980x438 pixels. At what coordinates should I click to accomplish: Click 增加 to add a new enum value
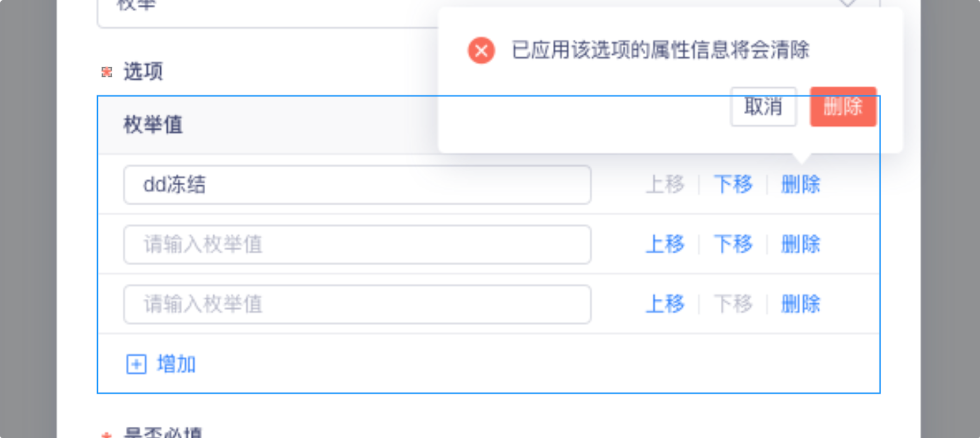tap(175, 364)
